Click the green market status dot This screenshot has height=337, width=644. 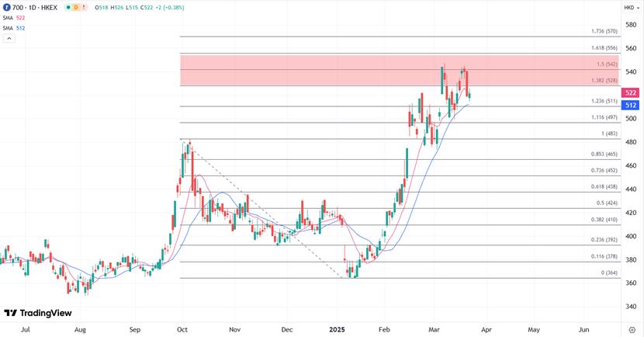point(68,7)
